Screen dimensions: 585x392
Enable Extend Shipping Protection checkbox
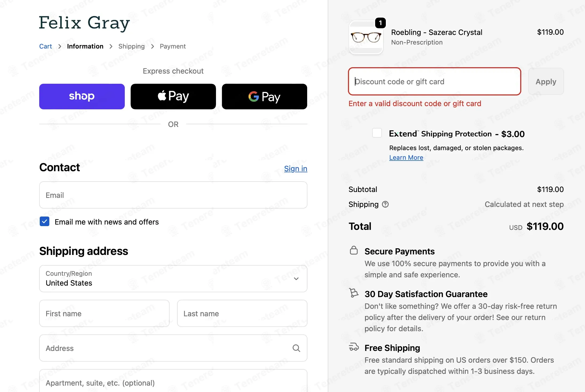377,133
